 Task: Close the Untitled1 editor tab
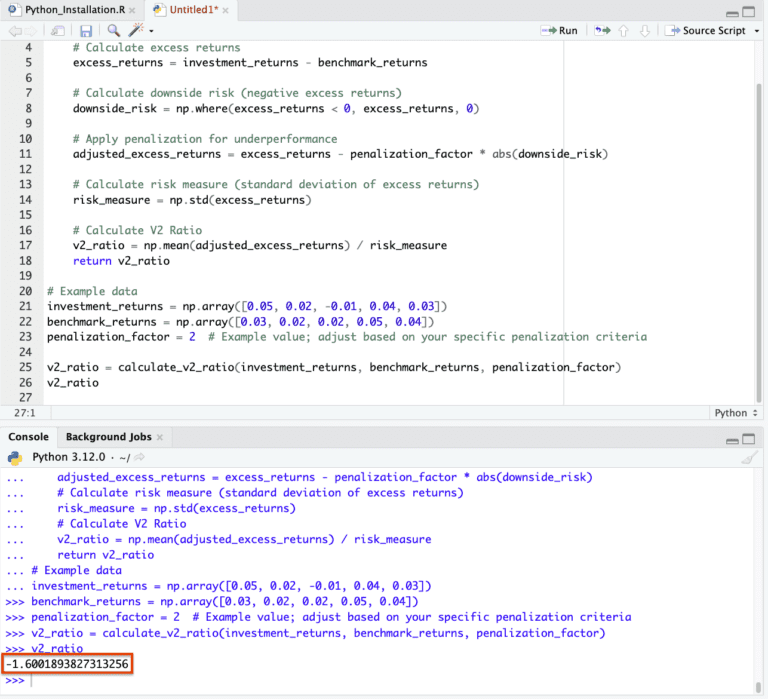click(225, 10)
